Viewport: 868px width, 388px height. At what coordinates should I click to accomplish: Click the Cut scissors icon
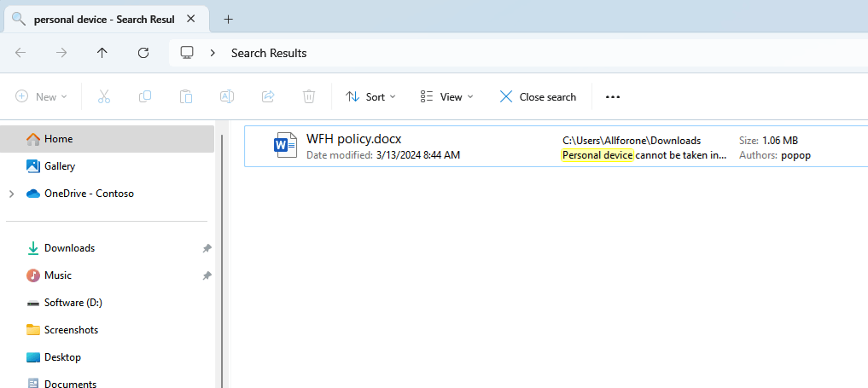(104, 96)
